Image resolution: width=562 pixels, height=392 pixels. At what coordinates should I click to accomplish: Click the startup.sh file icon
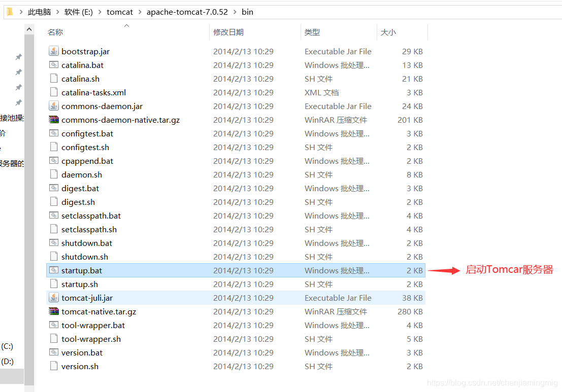54,284
